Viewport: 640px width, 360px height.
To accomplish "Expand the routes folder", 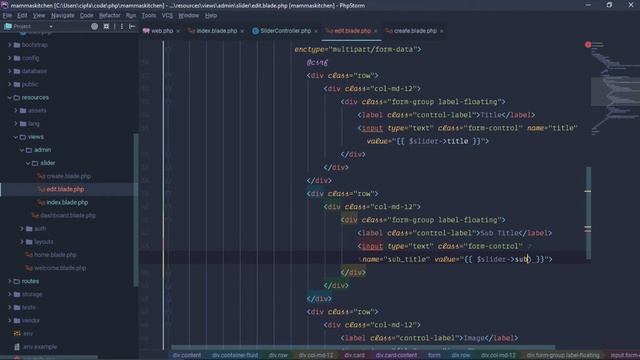I will [x=9, y=281].
